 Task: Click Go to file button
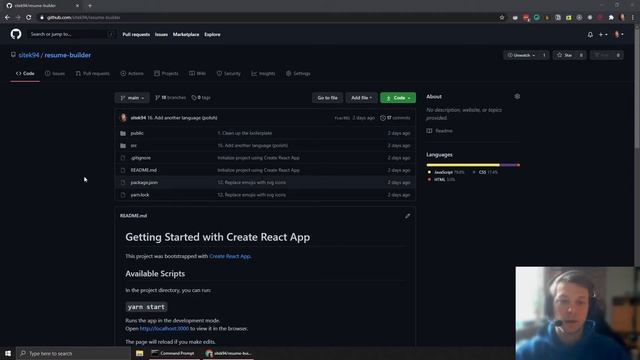coord(327,98)
